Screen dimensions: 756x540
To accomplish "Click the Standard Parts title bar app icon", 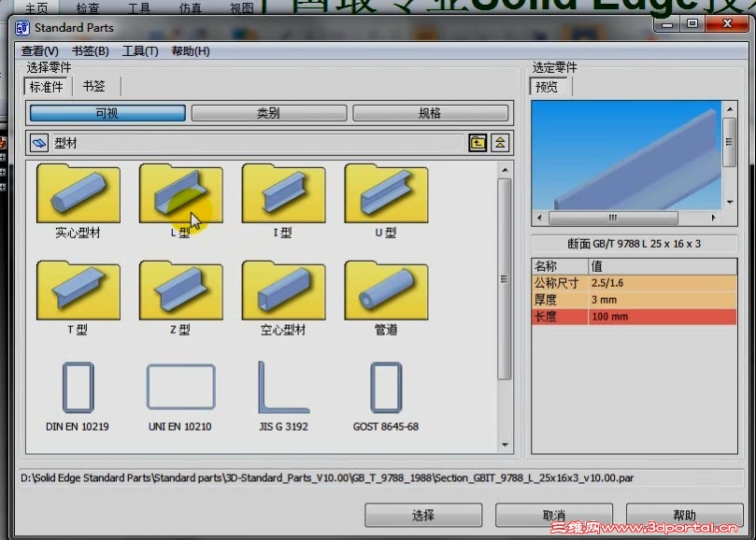I will [x=22, y=27].
